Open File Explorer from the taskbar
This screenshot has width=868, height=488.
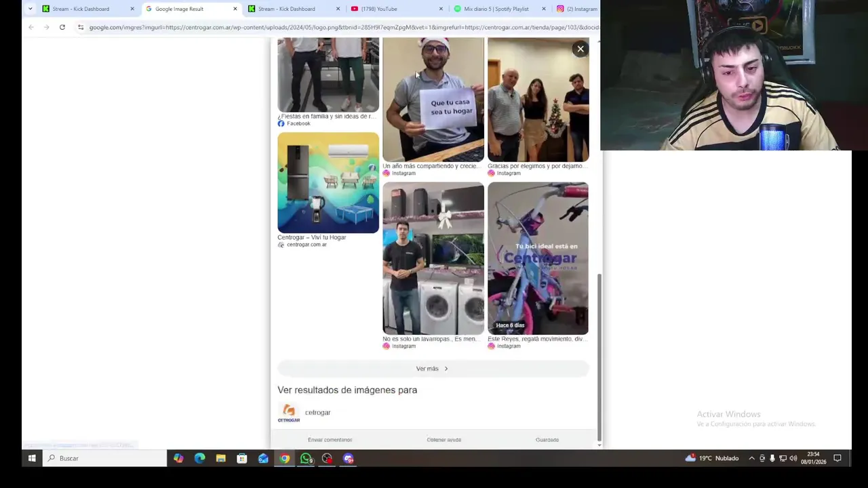220,458
